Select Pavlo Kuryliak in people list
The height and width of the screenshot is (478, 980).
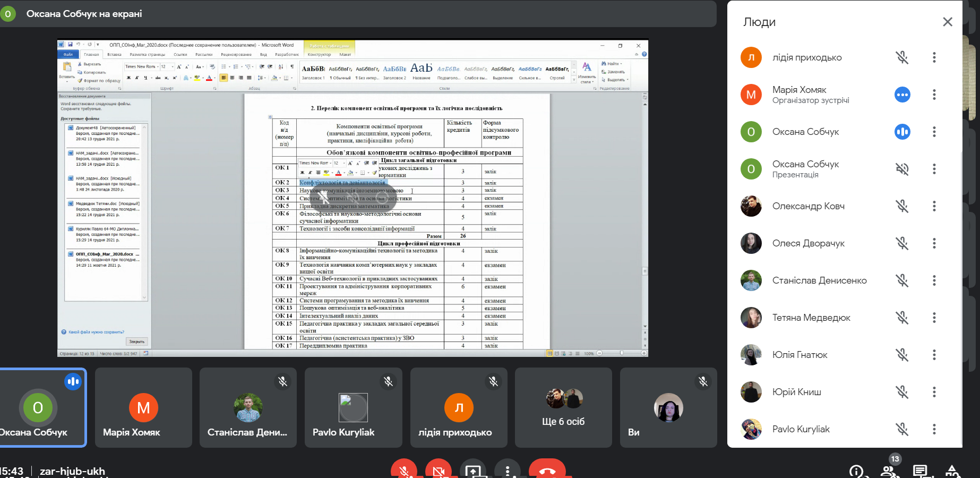point(801,429)
